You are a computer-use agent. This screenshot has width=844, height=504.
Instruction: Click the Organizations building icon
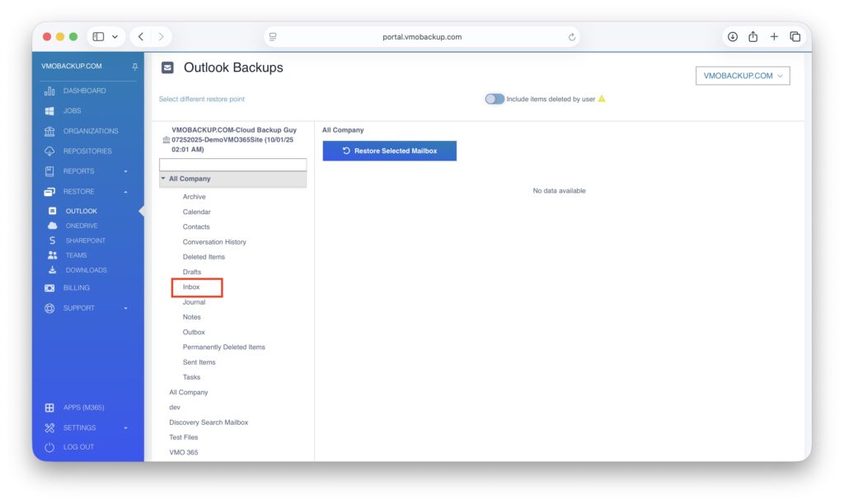(49, 131)
